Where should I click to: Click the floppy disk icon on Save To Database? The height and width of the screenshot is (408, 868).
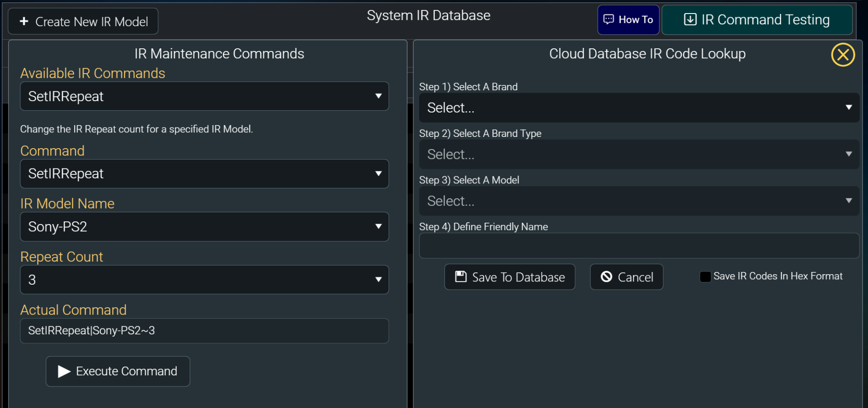pyautogui.click(x=461, y=277)
